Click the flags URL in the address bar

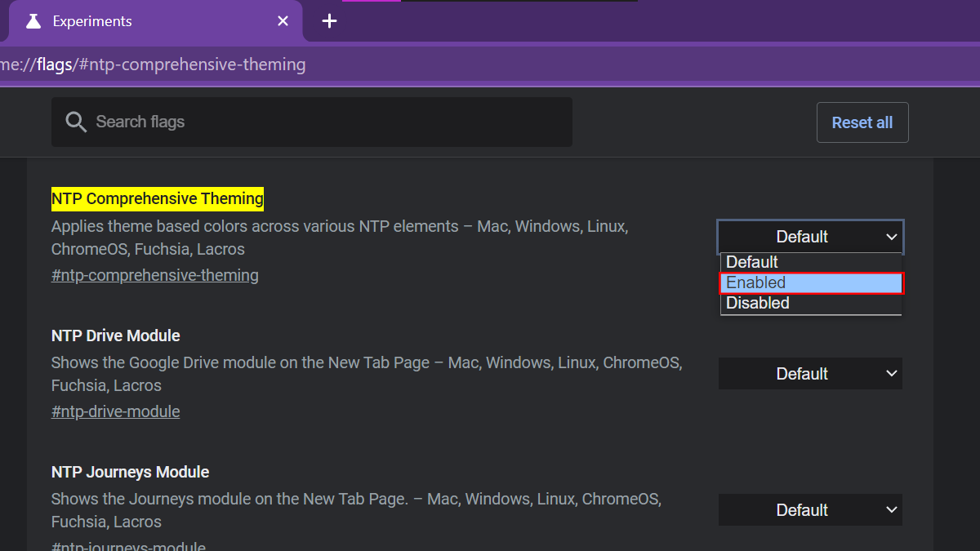point(163,64)
